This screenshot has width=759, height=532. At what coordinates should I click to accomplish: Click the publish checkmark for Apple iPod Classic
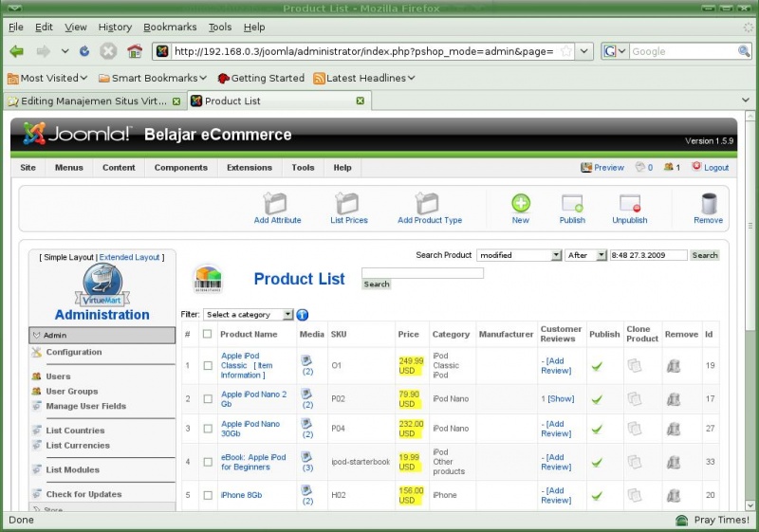click(597, 365)
